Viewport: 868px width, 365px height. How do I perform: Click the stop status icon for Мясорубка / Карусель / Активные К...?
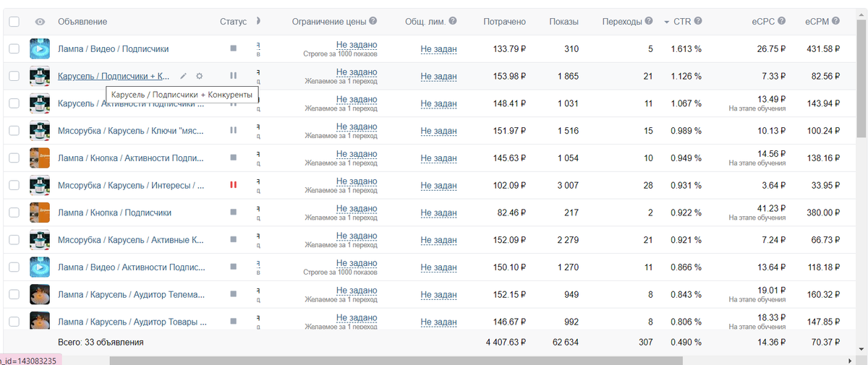pyautogui.click(x=233, y=240)
